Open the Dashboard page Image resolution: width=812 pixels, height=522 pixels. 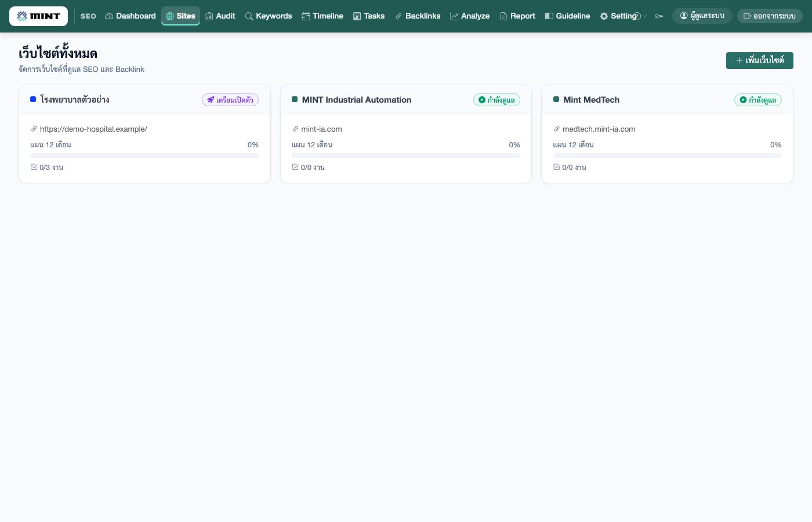(x=130, y=16)
